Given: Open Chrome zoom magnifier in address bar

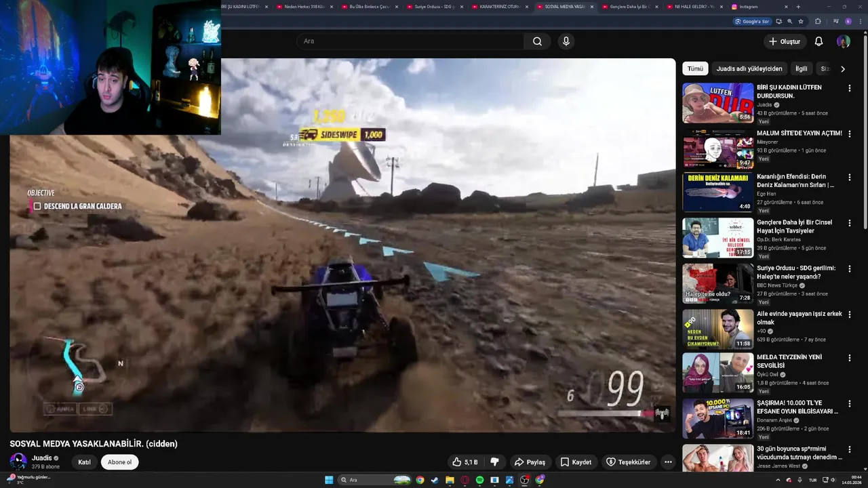Looking at the screenshot, I should point(789,22).
